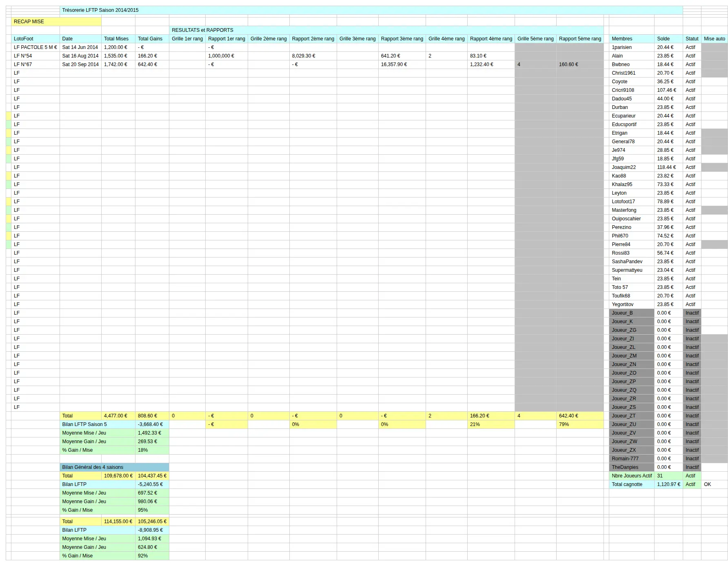Click Inactif status of Joueur_ZQ

[692, 390]
